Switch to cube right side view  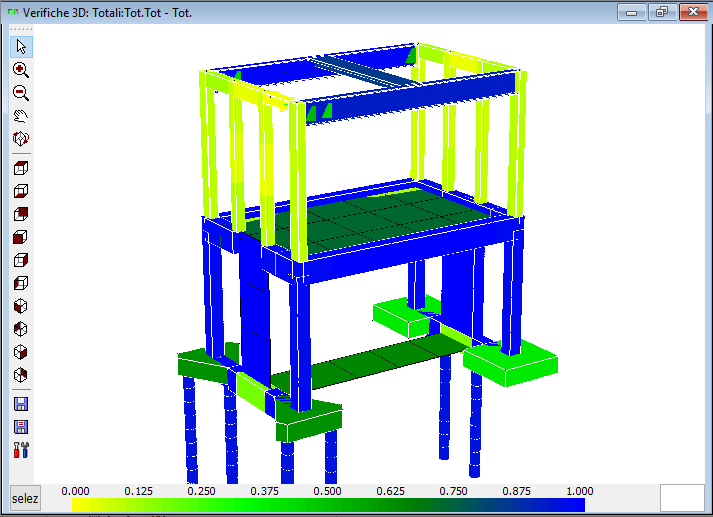[21, 261]
